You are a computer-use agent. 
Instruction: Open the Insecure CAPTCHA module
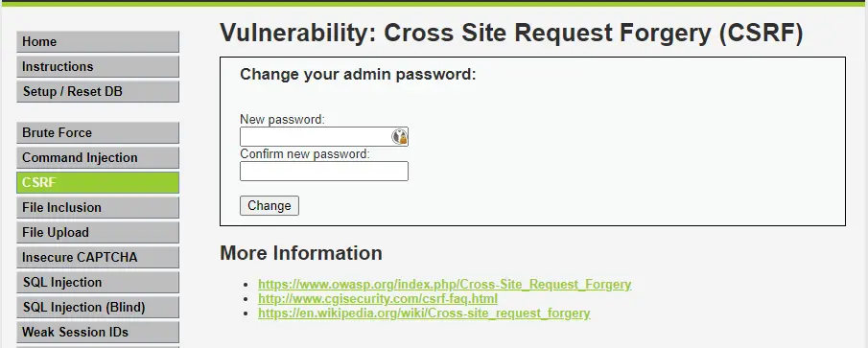point(98,257)
